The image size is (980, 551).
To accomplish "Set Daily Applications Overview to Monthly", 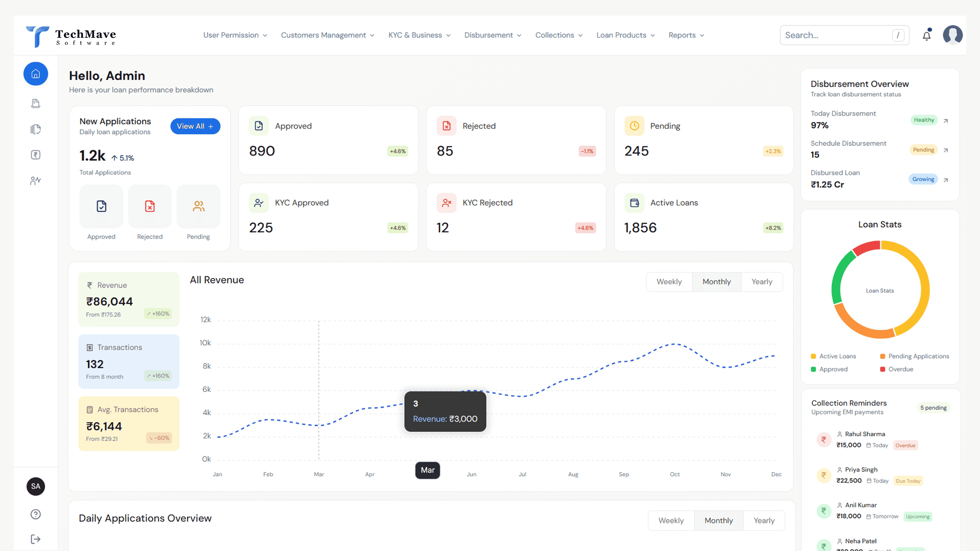I will coord(719,520).
